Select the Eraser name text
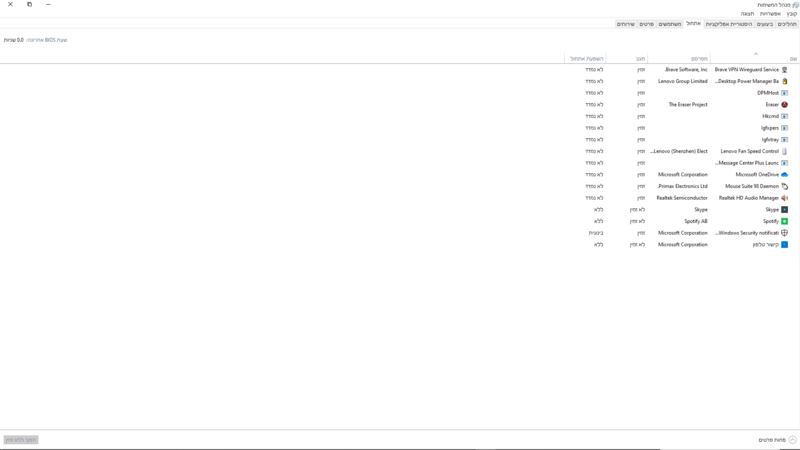The height and width of the screenshot is (450, 800). 772,105
